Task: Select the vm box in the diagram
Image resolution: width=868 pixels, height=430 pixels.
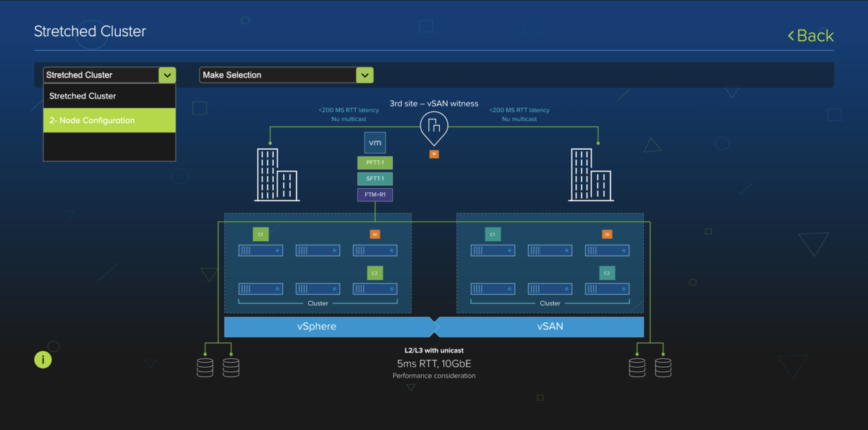Action: point(375,143)
